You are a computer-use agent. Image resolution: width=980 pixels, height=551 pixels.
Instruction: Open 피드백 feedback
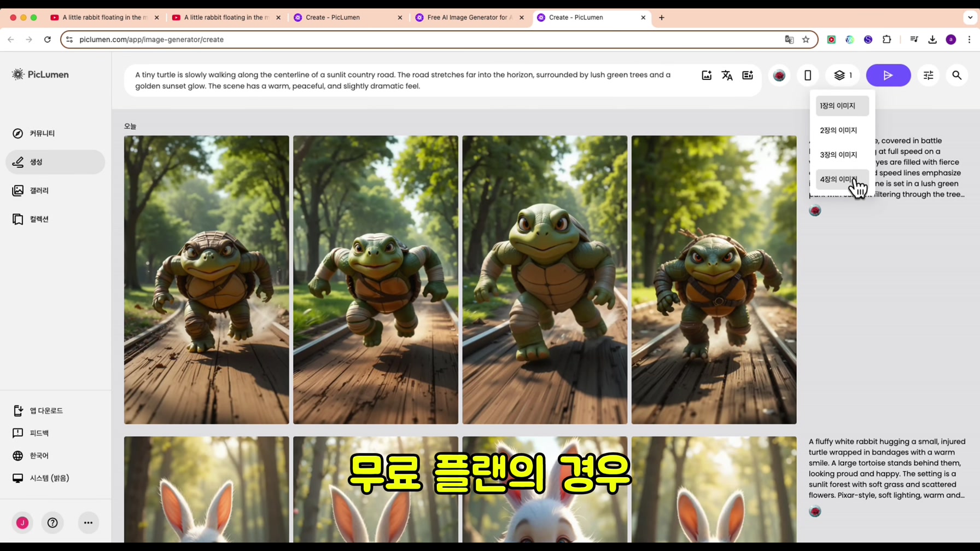(x=31, y=433)
